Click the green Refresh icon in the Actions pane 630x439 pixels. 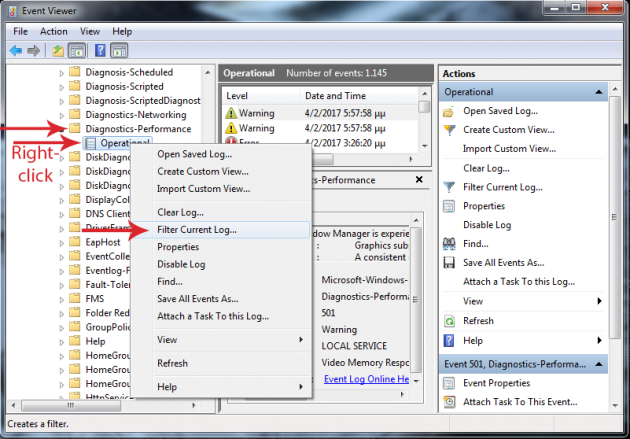tap(449, 321)
